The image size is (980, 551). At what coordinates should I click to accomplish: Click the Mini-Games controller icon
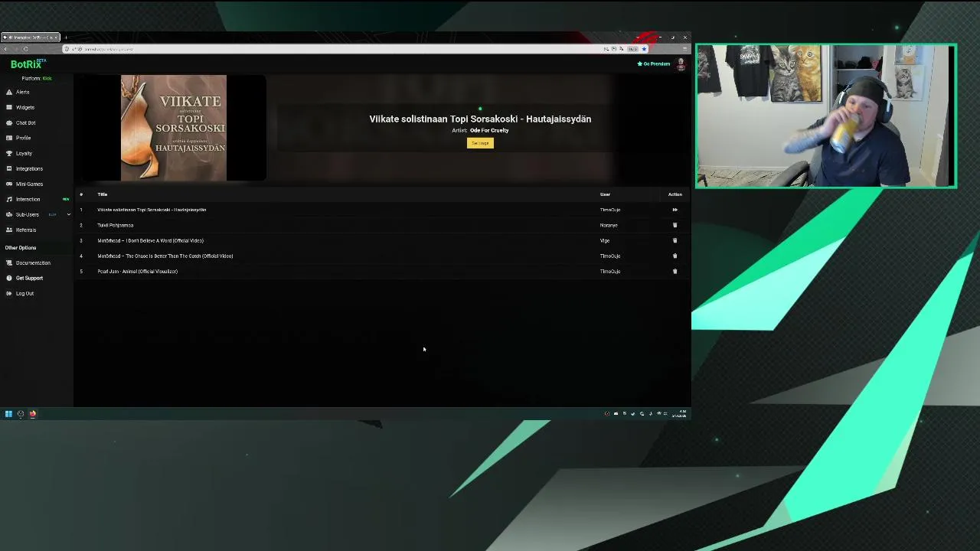click(x=9, y=184)
